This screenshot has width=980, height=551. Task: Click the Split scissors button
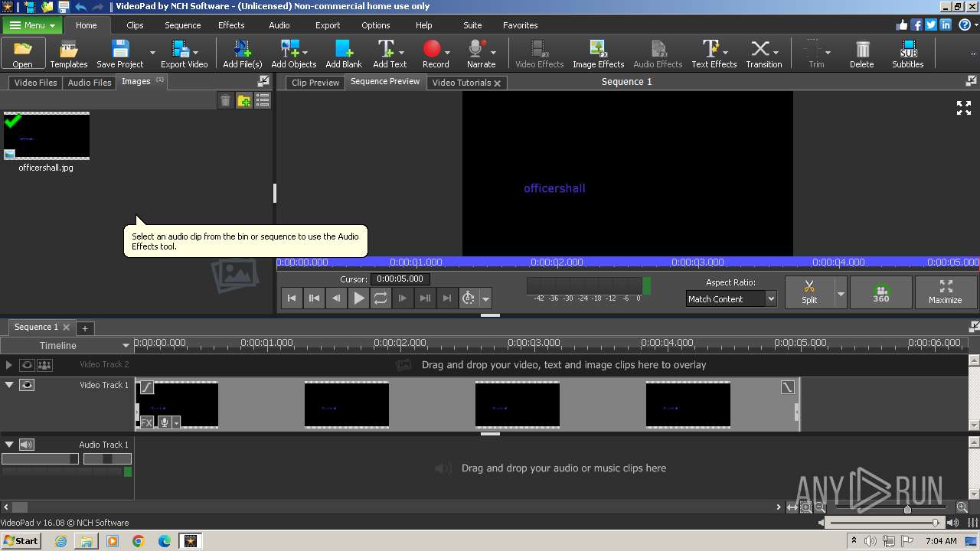point(809,292)
